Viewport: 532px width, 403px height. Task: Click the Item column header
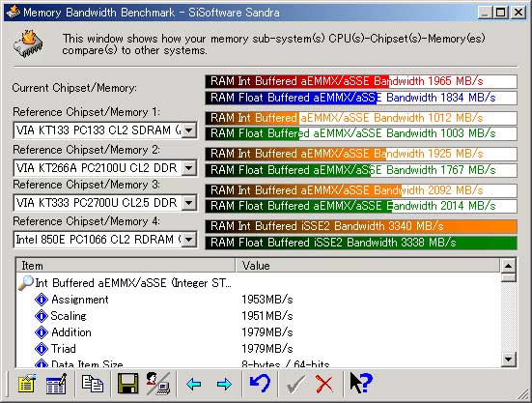[x=126, y=266]
